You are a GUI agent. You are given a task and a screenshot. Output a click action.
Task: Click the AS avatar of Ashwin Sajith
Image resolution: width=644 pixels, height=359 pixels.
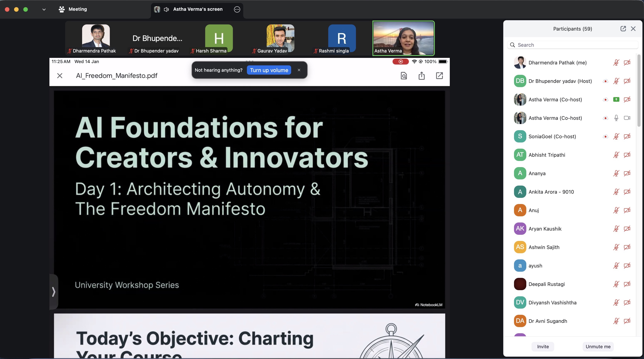[520, 247]
